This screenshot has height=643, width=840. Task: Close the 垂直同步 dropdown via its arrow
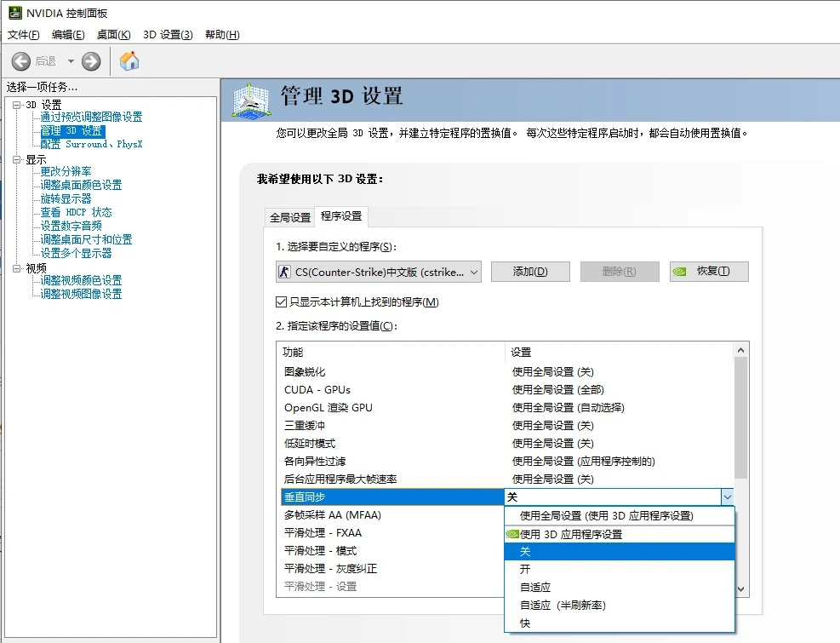(x=727, y=497)
